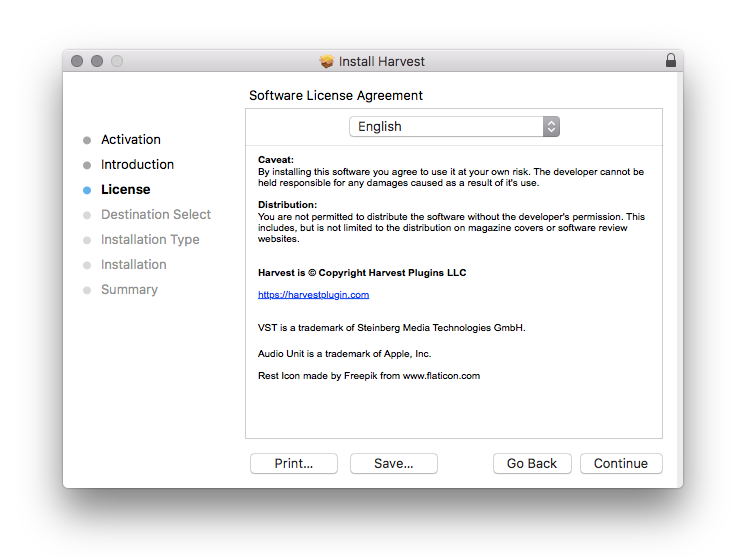Open the harvestplugin.com link

tap(313, 295)
